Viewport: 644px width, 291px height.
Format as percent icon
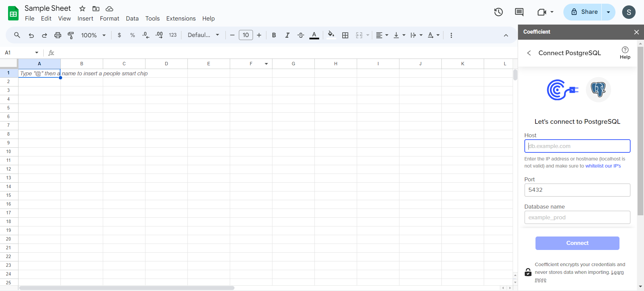click(132, 35)
